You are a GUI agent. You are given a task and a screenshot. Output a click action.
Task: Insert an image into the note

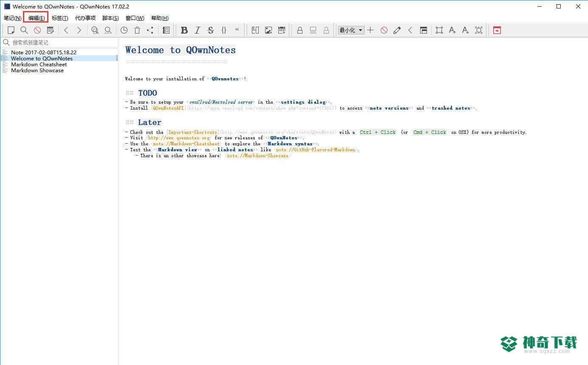269,30
